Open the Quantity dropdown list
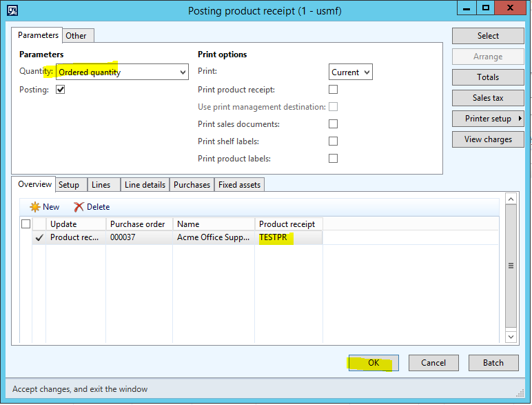532x405 pixels. [183, 72]
